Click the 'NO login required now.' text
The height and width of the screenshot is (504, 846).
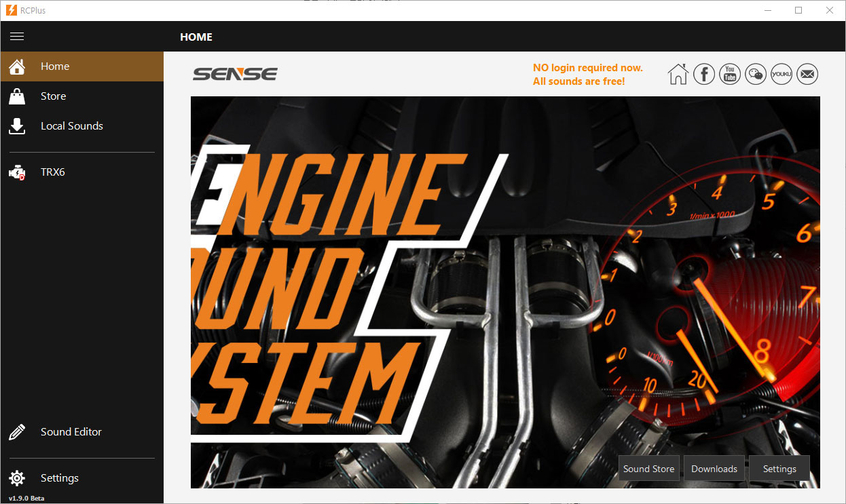[x=588, y=68]
